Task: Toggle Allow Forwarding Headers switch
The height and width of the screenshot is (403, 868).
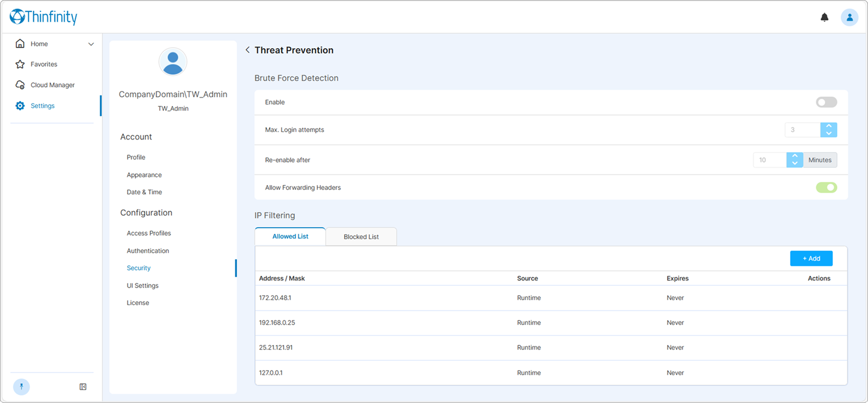Action: 826,187
